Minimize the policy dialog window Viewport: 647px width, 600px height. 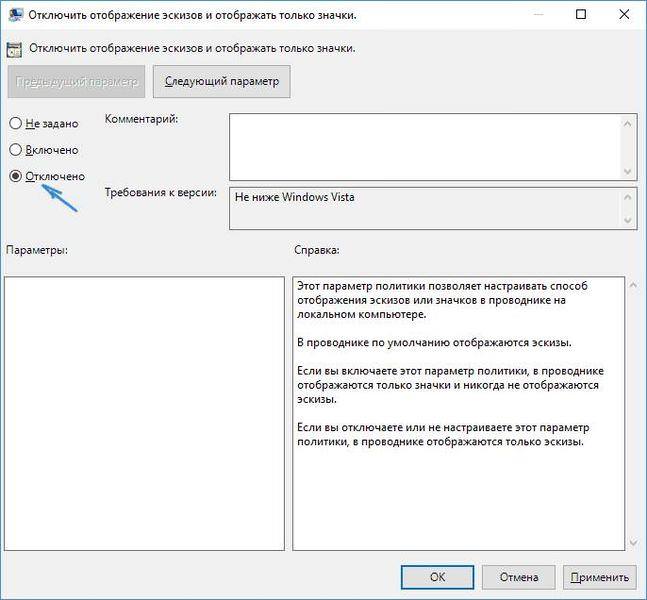point(538,14)
